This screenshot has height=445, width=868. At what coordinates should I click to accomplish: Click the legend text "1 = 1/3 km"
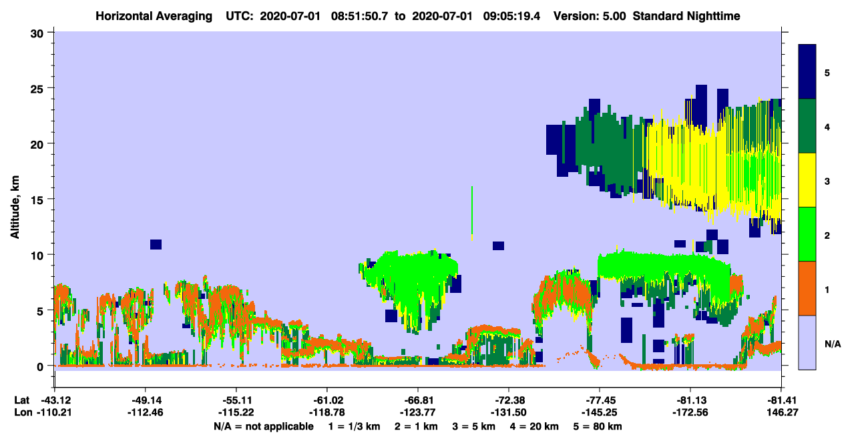[x=355, y=426]
